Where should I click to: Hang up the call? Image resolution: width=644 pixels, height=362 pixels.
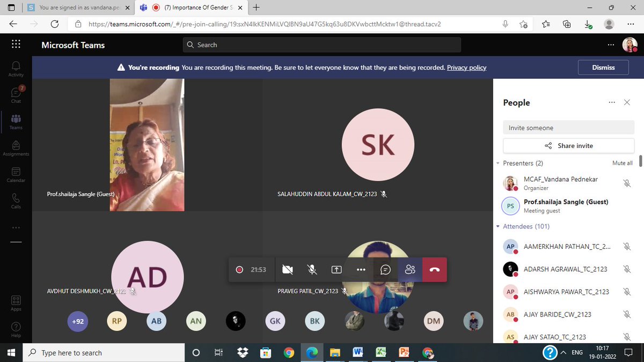[435, 270]
